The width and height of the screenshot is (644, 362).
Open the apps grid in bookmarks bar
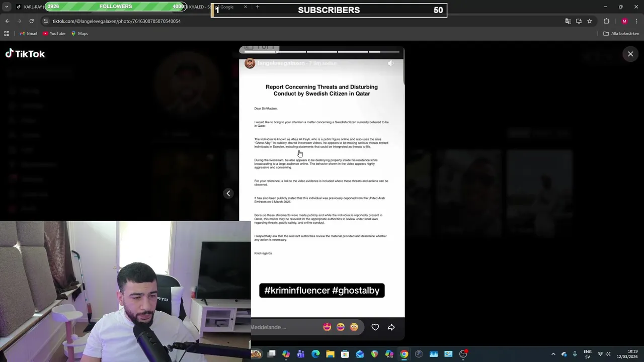[x=7, y=34]
